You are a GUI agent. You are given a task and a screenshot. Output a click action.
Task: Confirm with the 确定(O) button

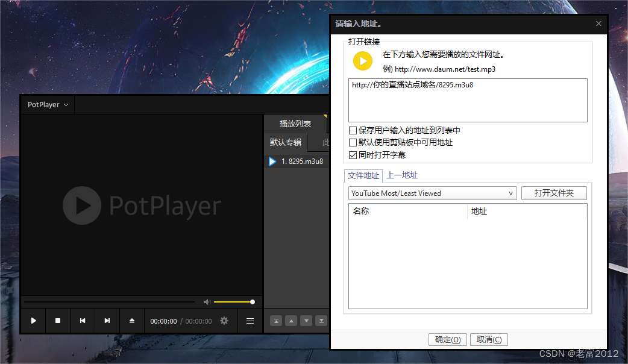click(x=448, y=339)
